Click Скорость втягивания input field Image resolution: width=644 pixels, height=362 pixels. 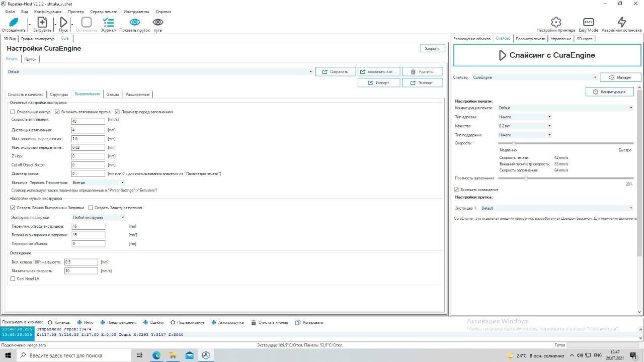tap(88, 121)
